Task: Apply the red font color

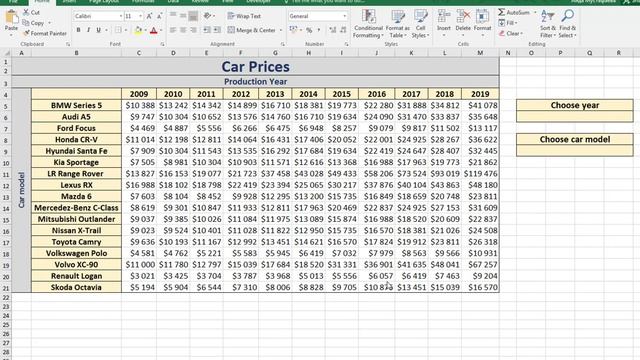Action: coord(153,30)
